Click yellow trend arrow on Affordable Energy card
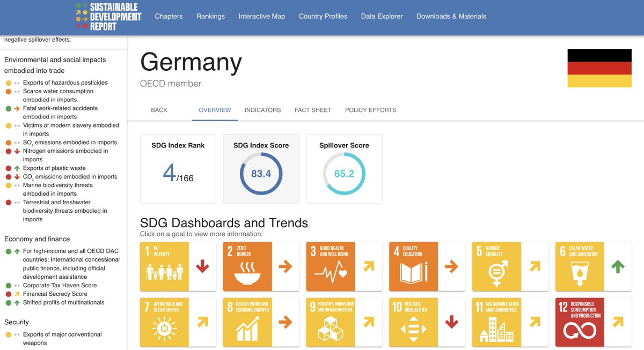The width and height of the screenshot is (644, 350). pyautogui.click(x=202, y=322)
